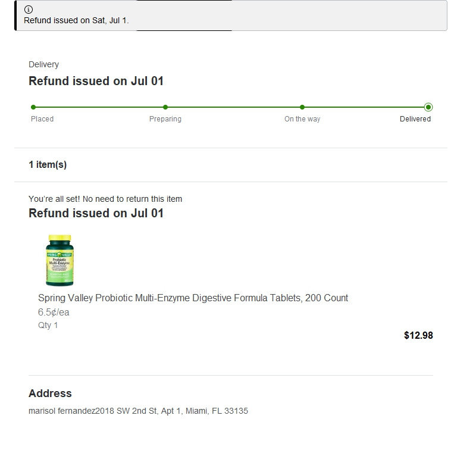Click the Preparing status label
Viewport: 476px width, 456px height.
point(165,119)
